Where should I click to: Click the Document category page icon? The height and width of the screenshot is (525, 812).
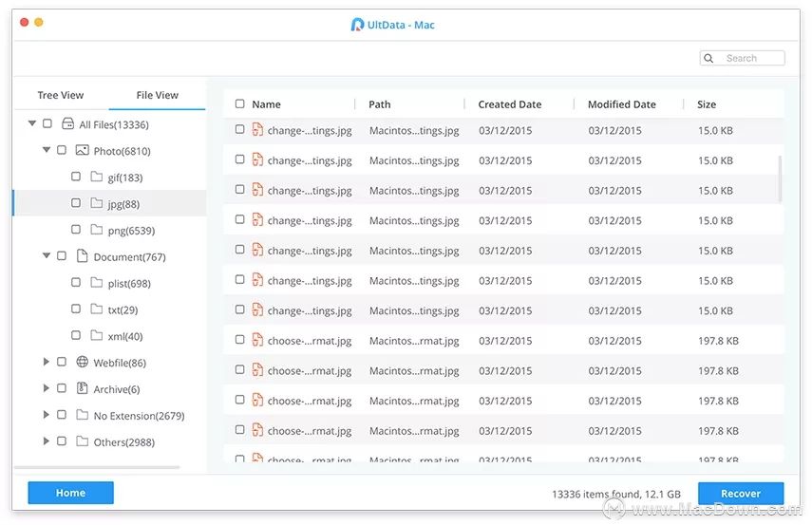tap(82, 255)
